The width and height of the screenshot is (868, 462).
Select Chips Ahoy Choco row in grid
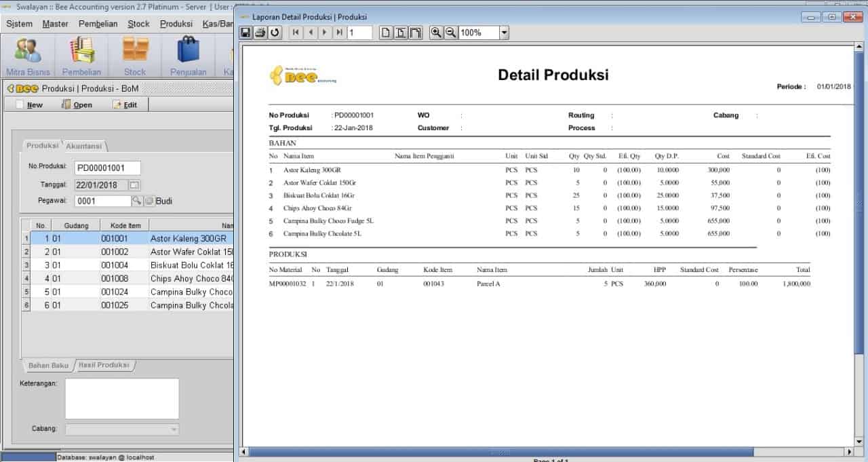click(x=127, y=278)
